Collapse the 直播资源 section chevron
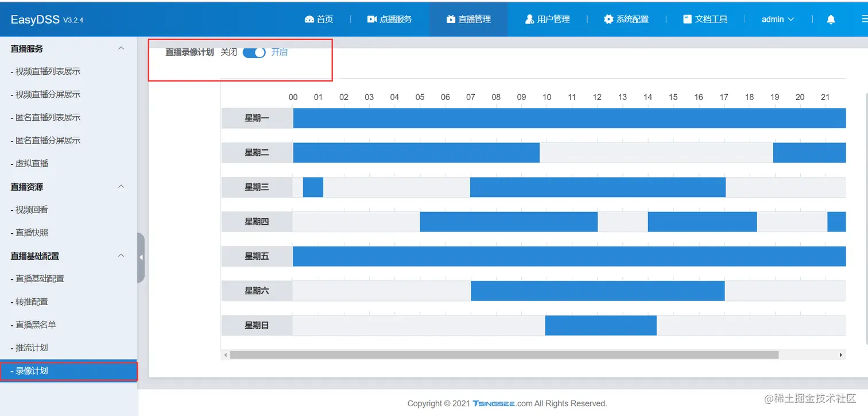This screenshot has width=868, height=416. 121,186
